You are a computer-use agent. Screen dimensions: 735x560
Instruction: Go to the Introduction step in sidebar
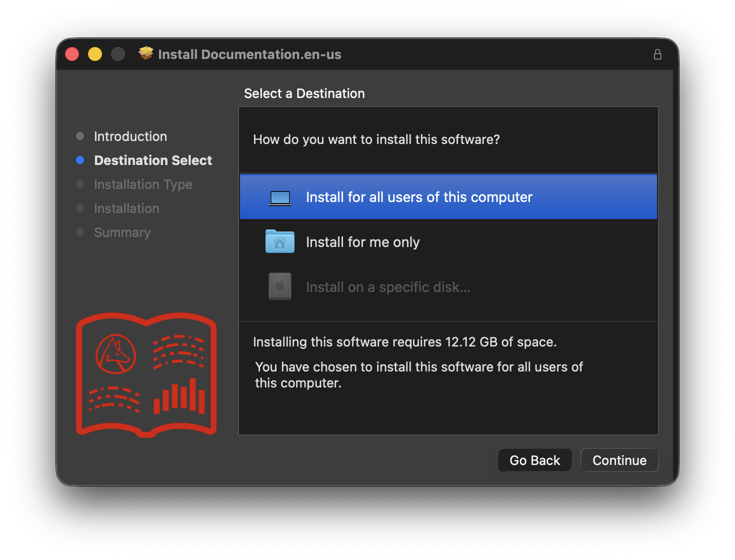pyautogui.click(x=130, y=136)
